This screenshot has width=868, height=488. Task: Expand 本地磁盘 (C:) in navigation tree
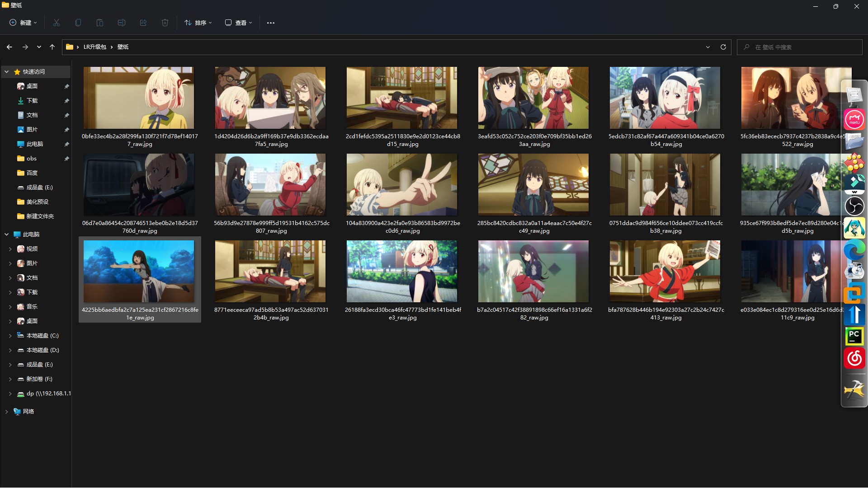10,336
